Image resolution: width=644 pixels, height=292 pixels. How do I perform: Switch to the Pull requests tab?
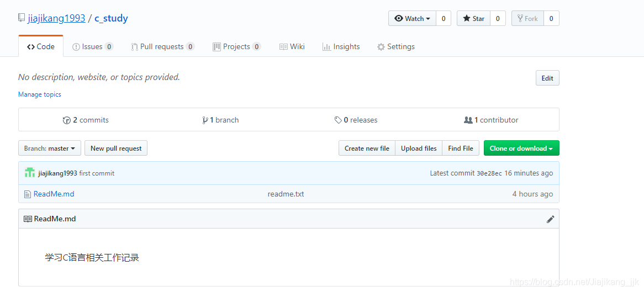(x=162, y=47)
